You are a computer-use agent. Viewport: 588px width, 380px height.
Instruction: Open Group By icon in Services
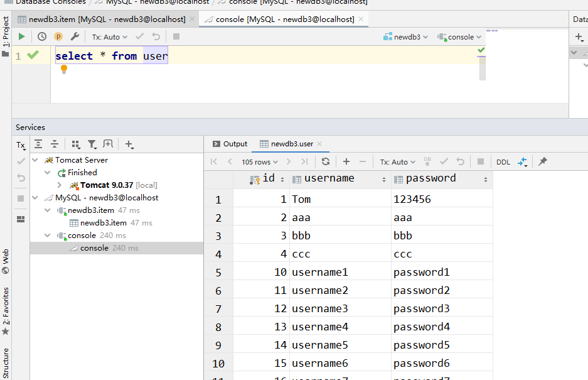pos(75,144)
